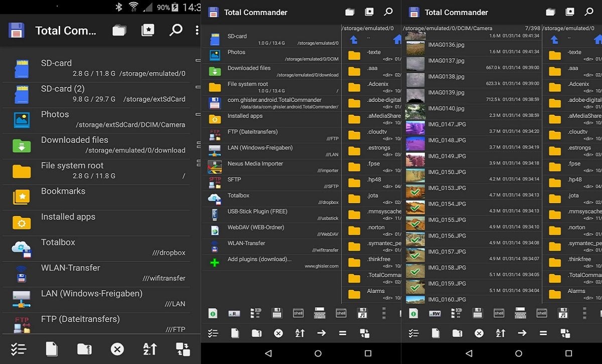
Task: Select the unchecked IMG_0150.JPG thumbnail
Action: click(x=415, y=175)
